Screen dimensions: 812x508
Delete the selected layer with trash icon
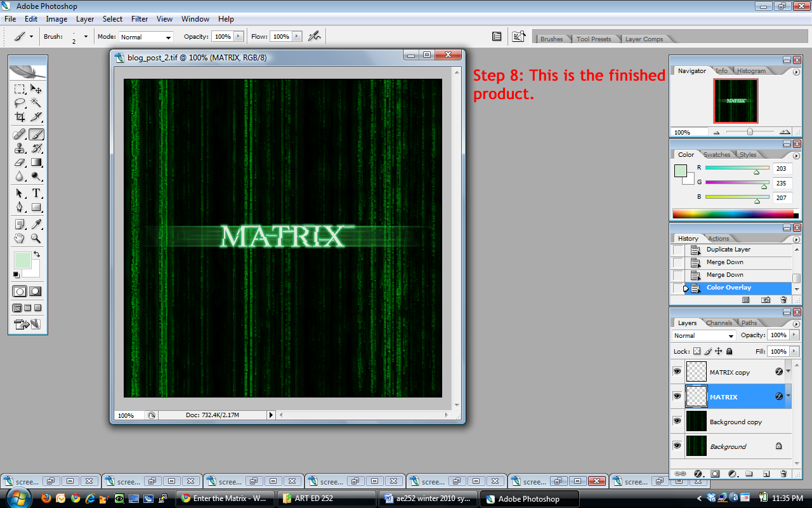click(783, 474)
